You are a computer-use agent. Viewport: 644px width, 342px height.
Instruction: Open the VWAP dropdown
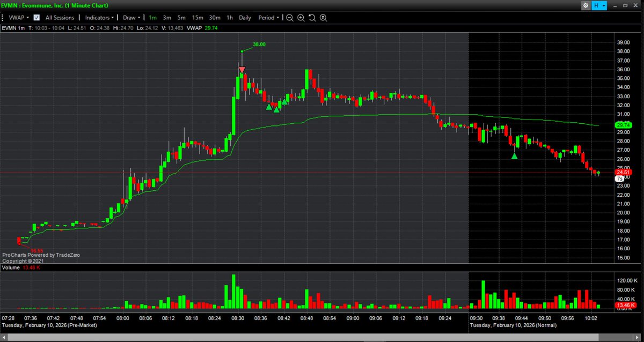tap(19, 18)
